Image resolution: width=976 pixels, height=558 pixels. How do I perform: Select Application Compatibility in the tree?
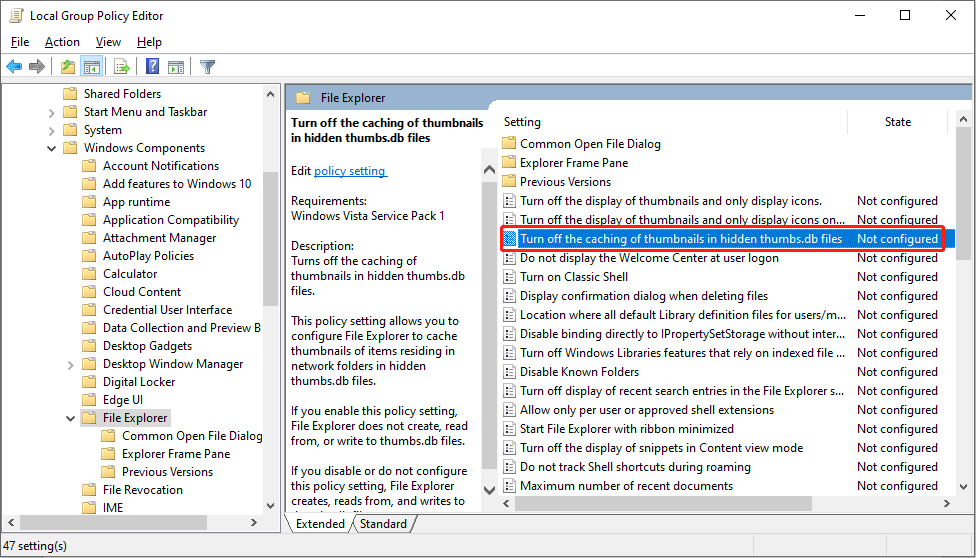point(171,220)
